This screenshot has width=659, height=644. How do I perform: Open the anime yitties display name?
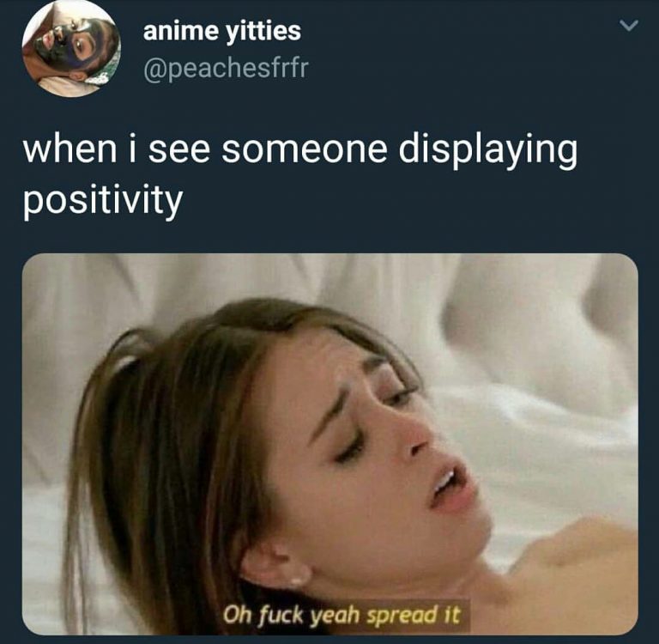222,31
